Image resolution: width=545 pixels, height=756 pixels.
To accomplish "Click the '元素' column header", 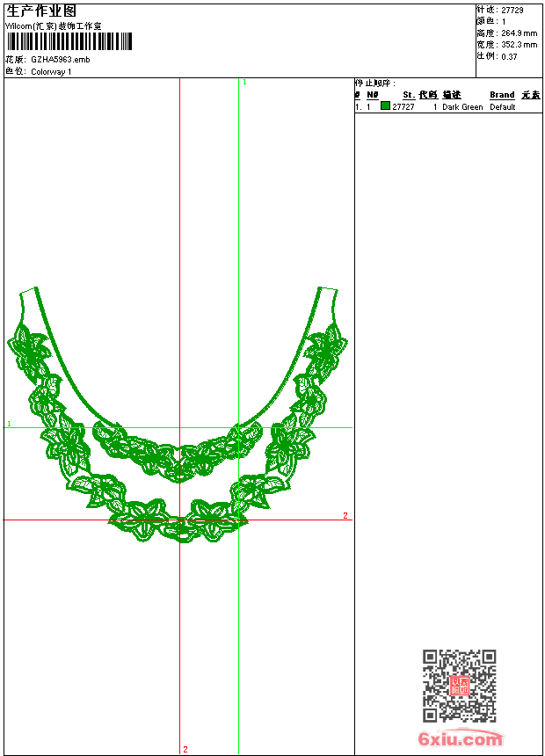I will 531,95.
